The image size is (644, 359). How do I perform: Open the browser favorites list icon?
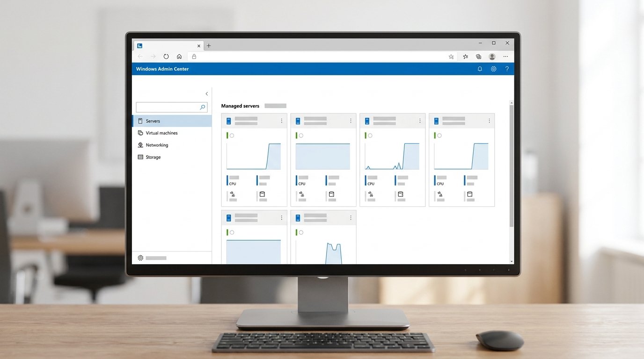(x=465, y=57)
